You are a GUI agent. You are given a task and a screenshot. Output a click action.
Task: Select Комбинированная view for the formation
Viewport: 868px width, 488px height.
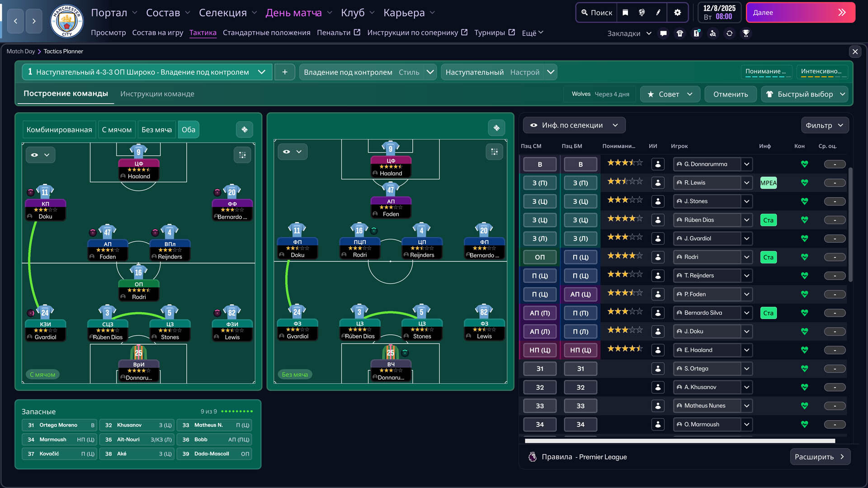point(59,129)
